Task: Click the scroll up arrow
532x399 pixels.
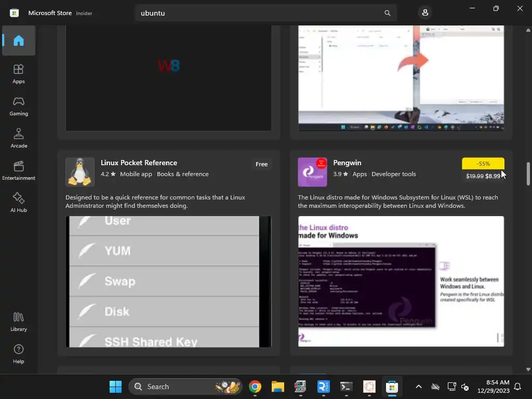Action: coord(528,30)
